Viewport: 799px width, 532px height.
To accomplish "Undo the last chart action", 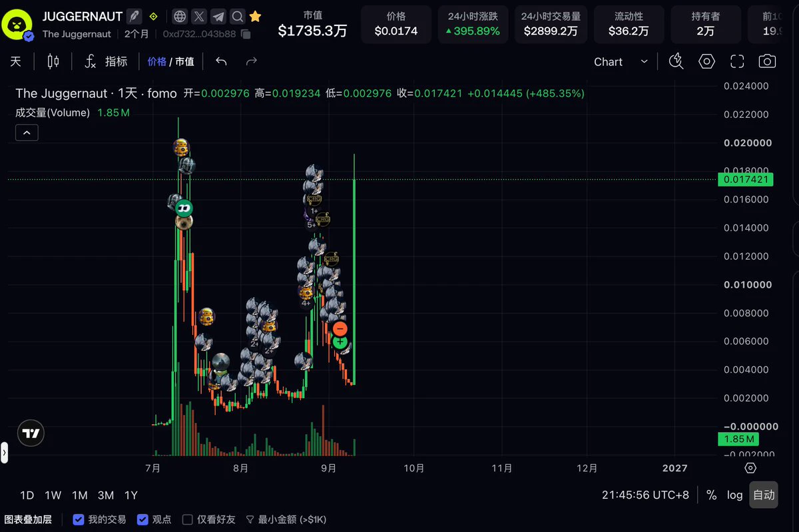I will point(222,61).
